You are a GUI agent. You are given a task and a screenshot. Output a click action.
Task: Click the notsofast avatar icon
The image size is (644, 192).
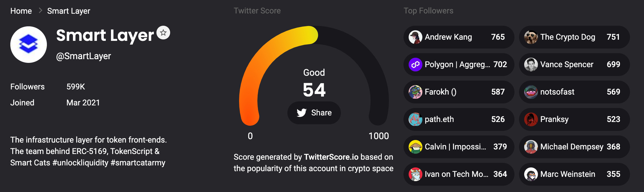pyautogui.click(x=531, y=92)
